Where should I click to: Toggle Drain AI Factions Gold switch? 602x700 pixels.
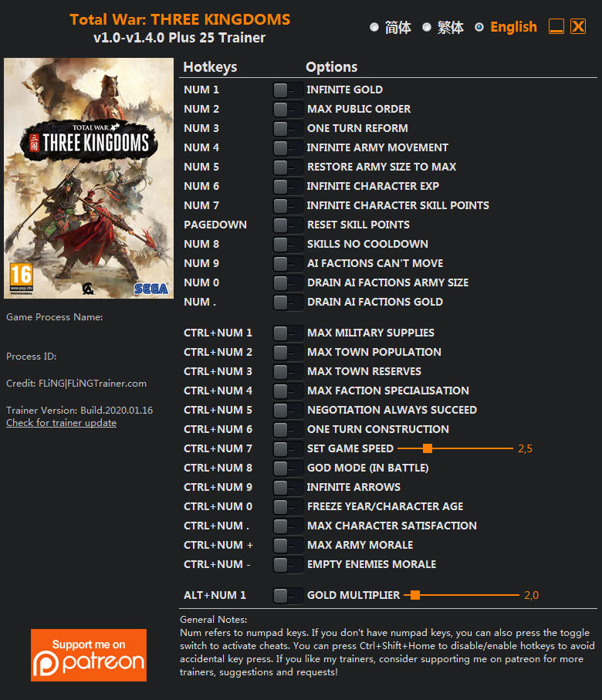click(288, 302)
